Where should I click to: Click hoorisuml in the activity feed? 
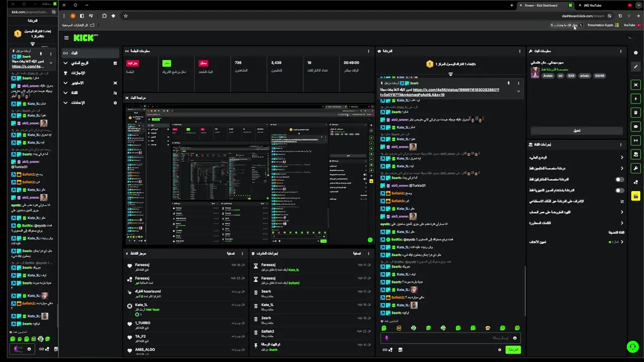(148, 292)
